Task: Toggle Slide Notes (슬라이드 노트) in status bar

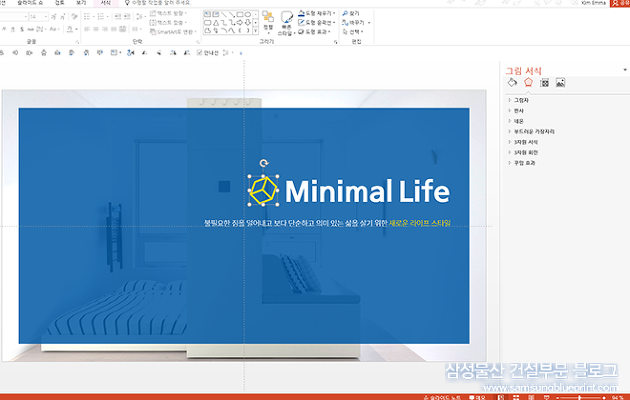Action: click(442, 398)
